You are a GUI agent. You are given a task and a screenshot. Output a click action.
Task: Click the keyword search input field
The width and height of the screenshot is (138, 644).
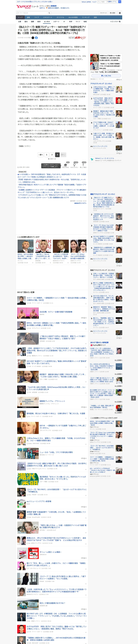coord(32,13)
